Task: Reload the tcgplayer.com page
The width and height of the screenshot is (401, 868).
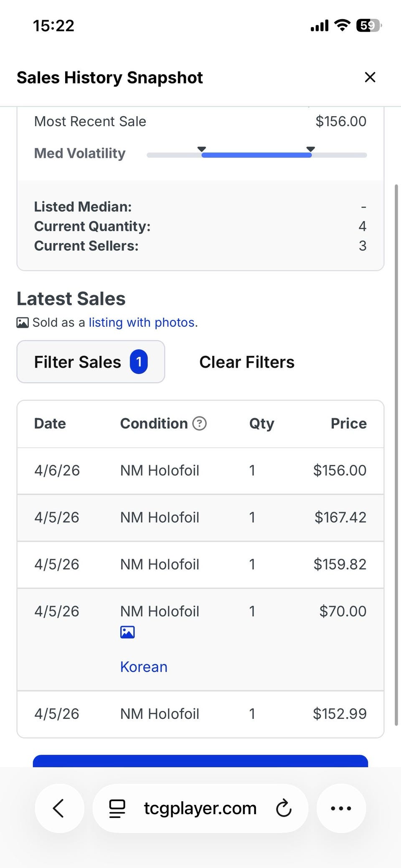Action: pos(284,808)
